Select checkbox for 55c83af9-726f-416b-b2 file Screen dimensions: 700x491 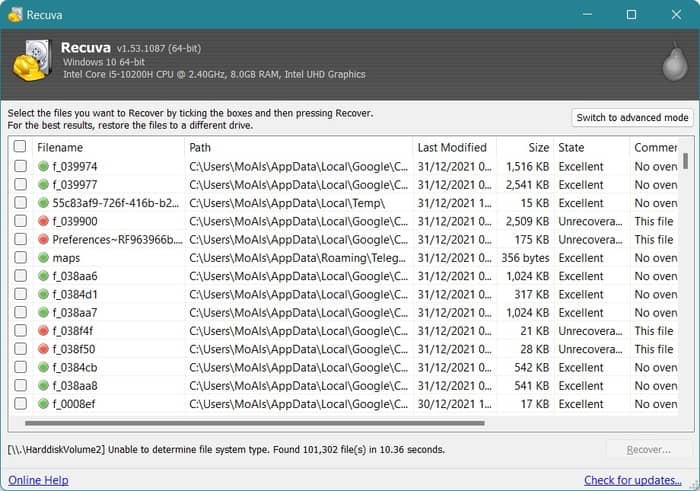click(20, 203)
